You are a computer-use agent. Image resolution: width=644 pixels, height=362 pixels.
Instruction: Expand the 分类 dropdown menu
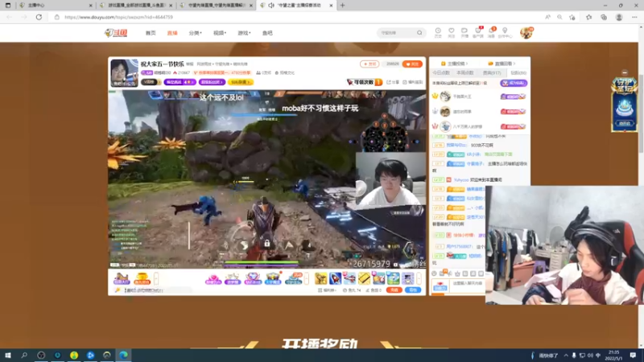click(195, 33)
